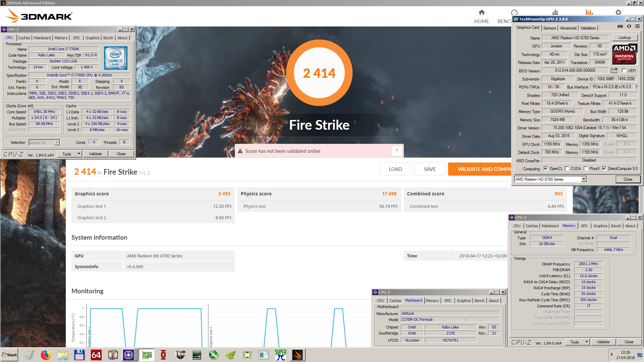Click the Bus Interface question mark in GPU-Z

[636, 87]
